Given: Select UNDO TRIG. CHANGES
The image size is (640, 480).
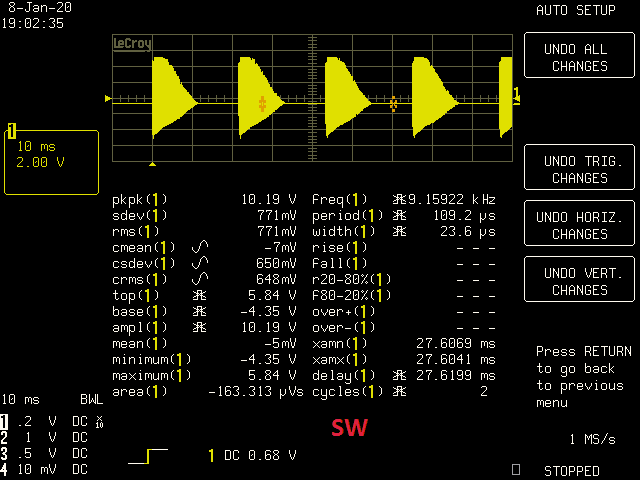Looking at the screenshot, I should pyautogui.click(x=579, y=167).
